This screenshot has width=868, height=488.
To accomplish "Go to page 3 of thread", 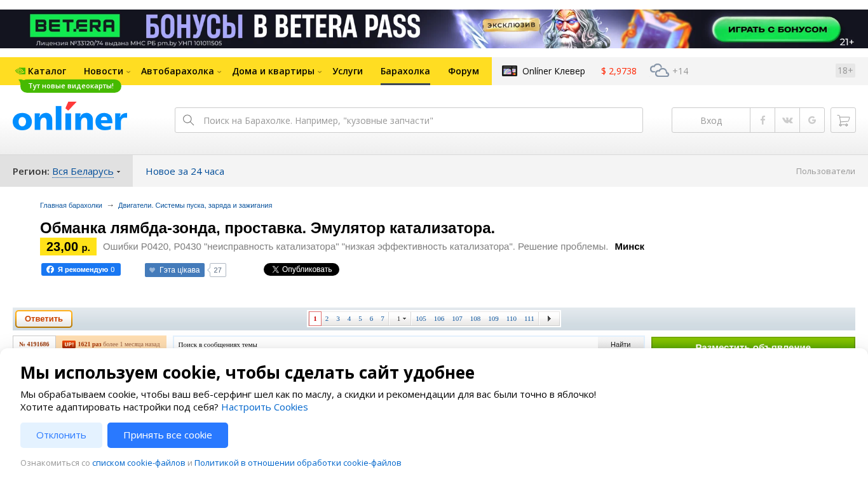I will [338, 318].
